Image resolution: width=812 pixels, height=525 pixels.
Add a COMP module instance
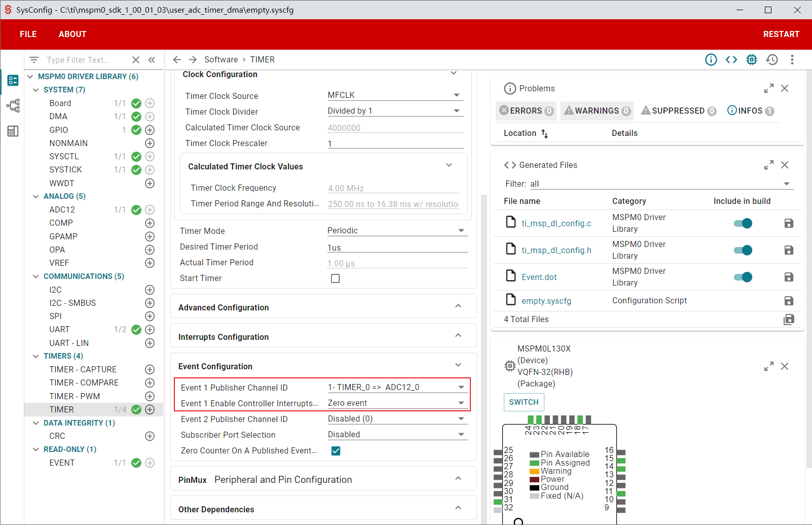[x=150, y=223]
